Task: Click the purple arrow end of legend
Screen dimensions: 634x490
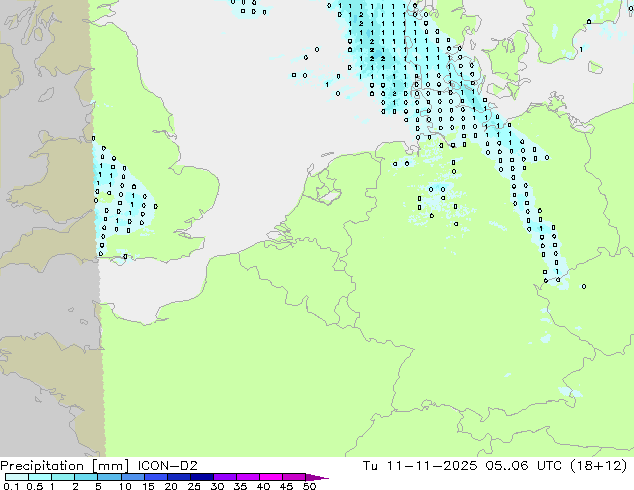Action: click(317, 477)
